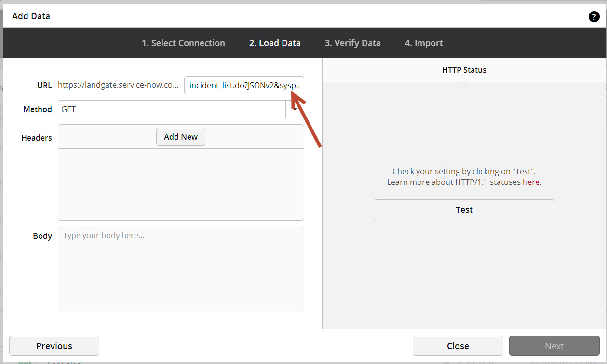Click the Headers label

pos(37,138)
